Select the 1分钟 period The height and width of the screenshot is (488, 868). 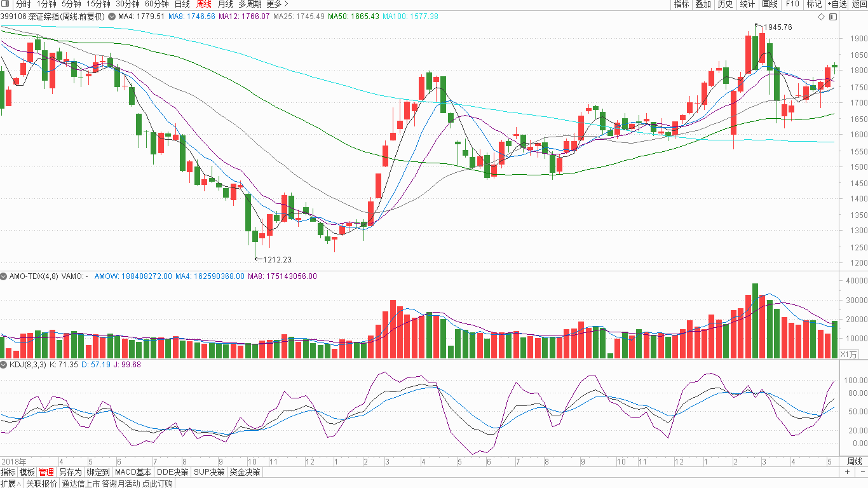point(46,4)
